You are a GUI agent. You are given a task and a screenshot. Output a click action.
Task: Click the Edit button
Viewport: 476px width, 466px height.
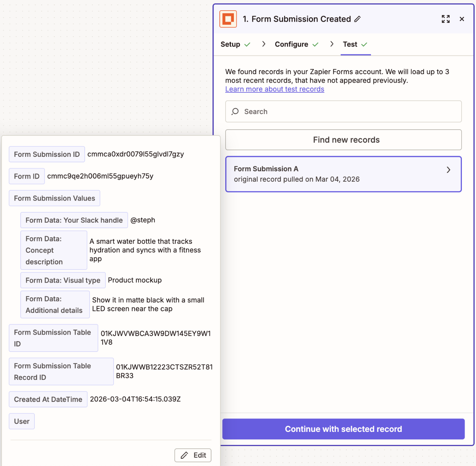tap(193, 455)
